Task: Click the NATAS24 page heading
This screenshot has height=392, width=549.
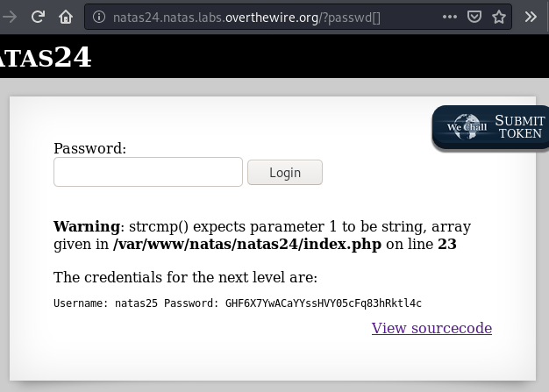Action: pyautogui.click(x=45, y=57)
